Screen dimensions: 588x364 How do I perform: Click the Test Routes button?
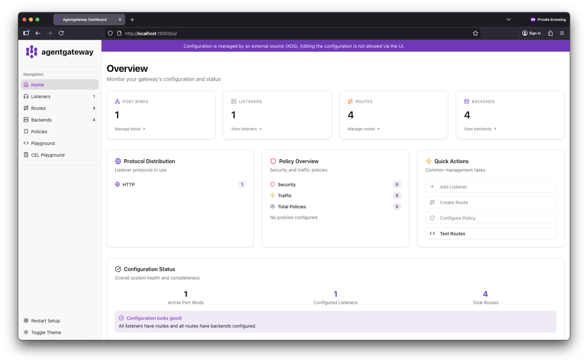click(490, 234)
